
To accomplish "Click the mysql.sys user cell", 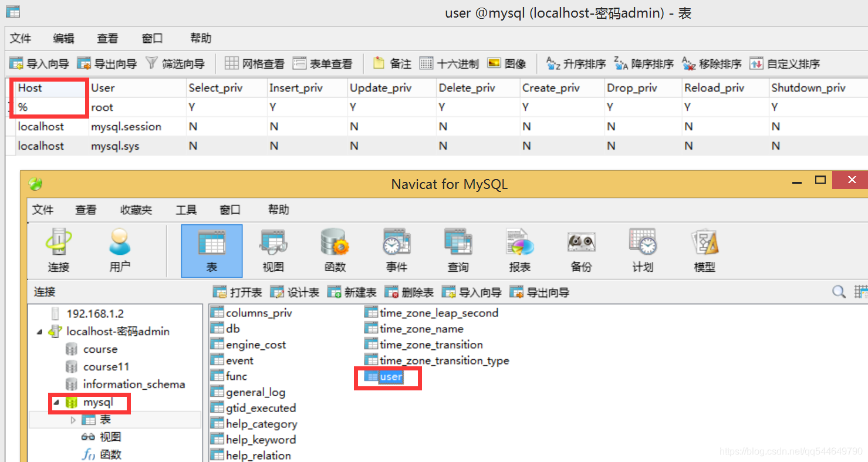I will [x=137, y=146].
